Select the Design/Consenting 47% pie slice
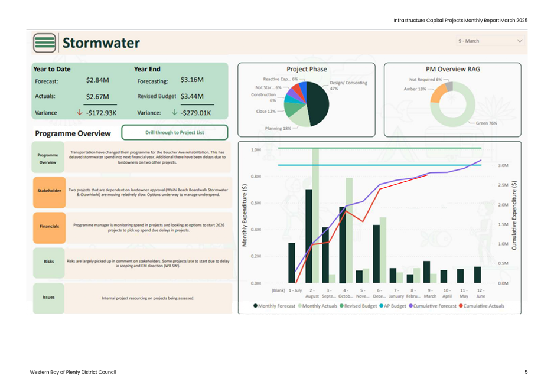 coord(319,103)
